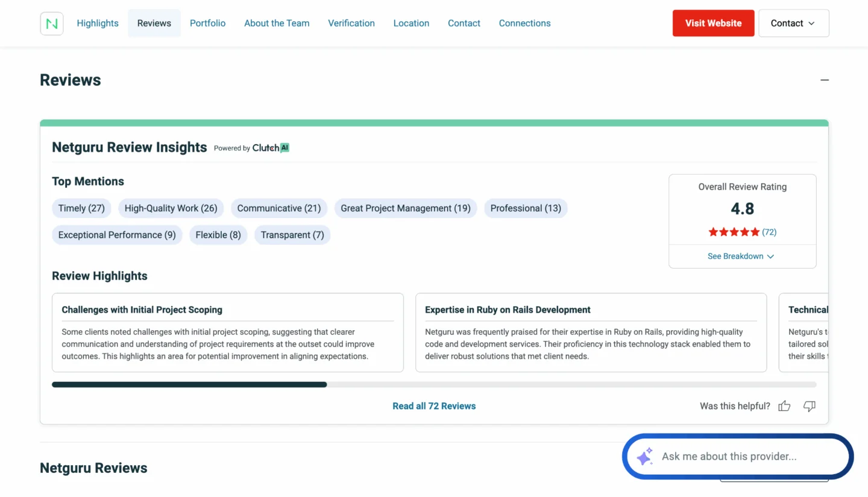Open the Contact dropdown button
Screen dimensions: 868x497
pos(793,23)
